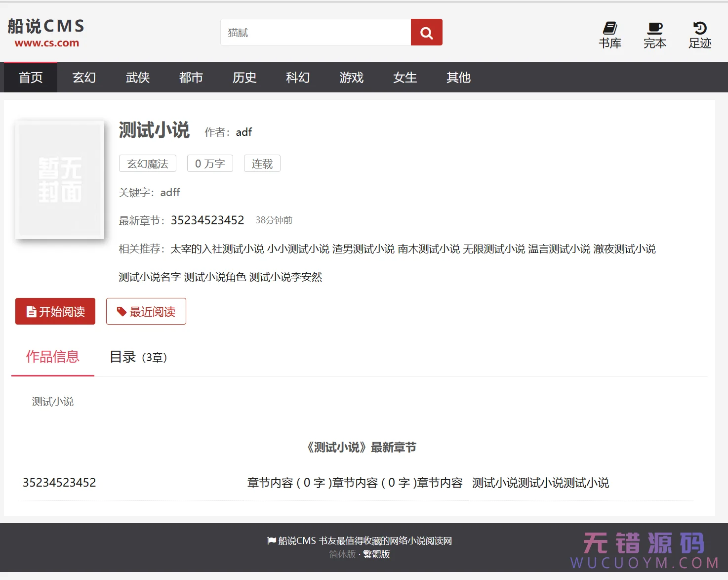
Task: Click the 船说CMS site logo
Action: point(46,33)
